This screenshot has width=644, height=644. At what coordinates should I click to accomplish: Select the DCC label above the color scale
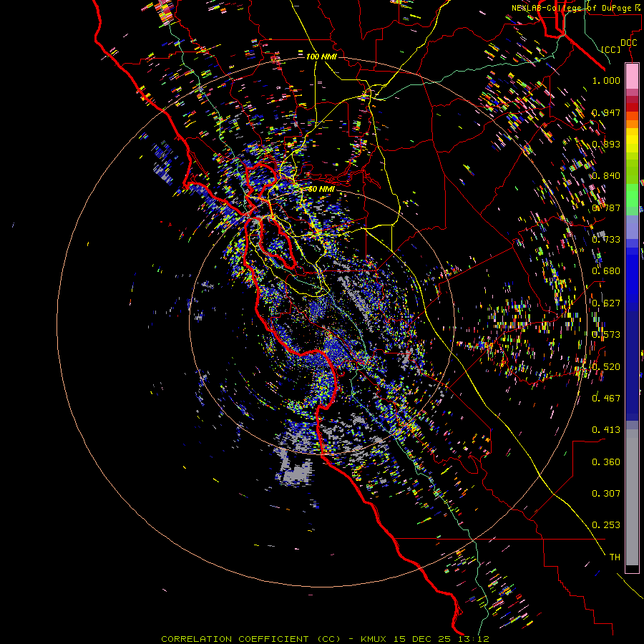point(628,43)
